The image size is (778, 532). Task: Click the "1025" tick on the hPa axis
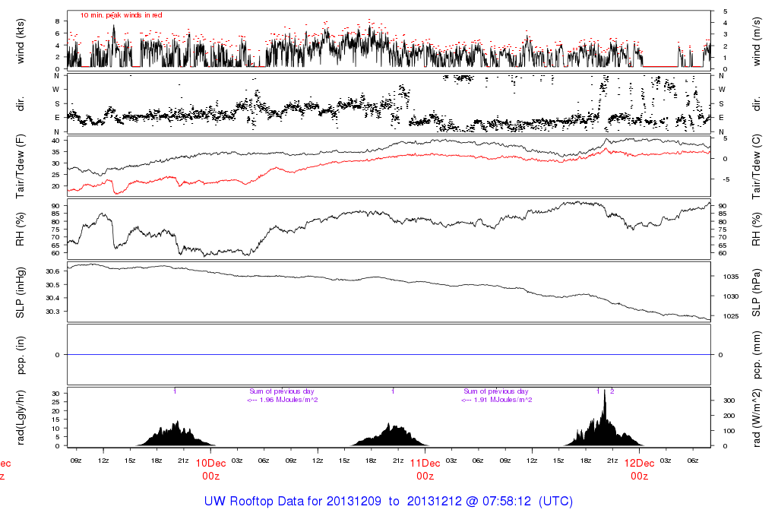[730, 316]
